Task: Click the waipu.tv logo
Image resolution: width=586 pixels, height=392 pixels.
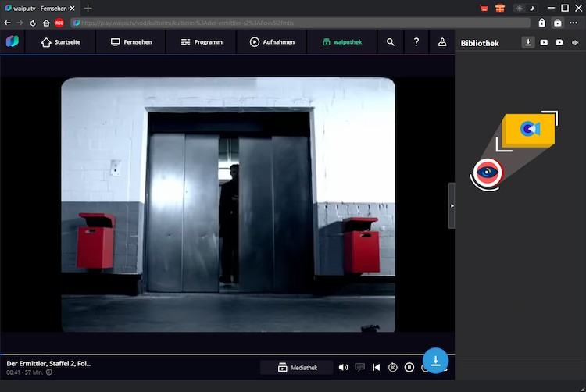Action: [x=12, y=41]
